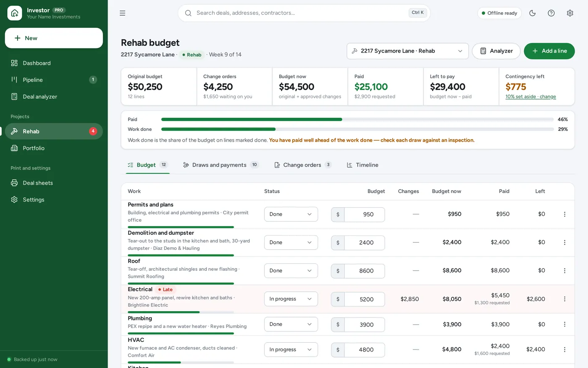Click the Investor home logo icon
This screenshot has height=368, width=588.
(x=15, y=13)
